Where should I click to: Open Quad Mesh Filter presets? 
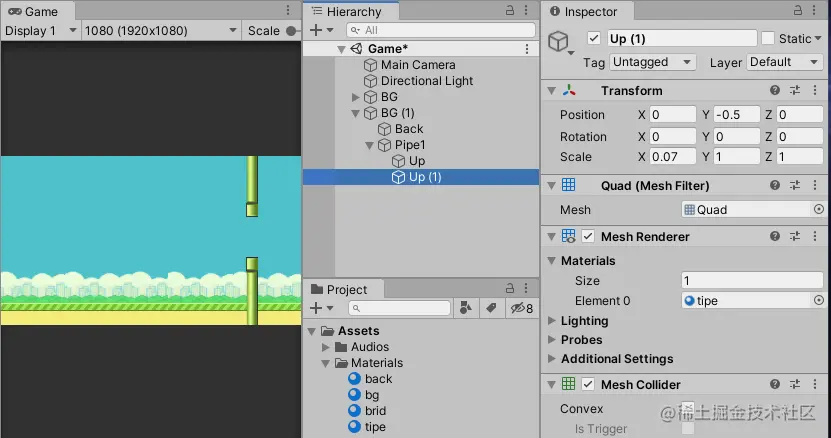click(795, 185)
